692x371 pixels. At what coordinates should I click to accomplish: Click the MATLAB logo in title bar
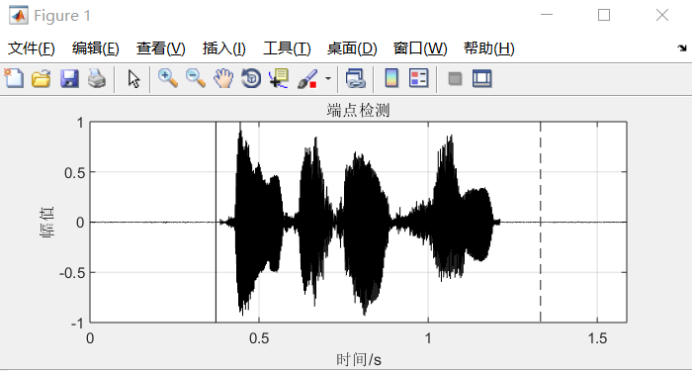click(x=18, y=15)
